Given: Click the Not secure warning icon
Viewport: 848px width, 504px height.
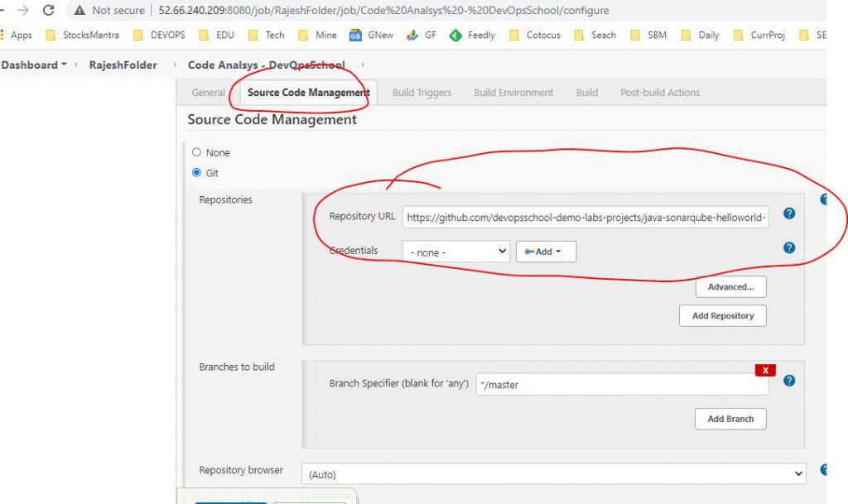Looking at the screenshot, I should (79, 11).
